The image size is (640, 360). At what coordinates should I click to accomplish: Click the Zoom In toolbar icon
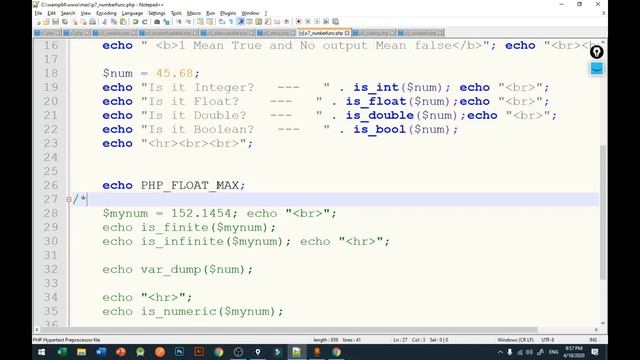(x=178, y=21)
